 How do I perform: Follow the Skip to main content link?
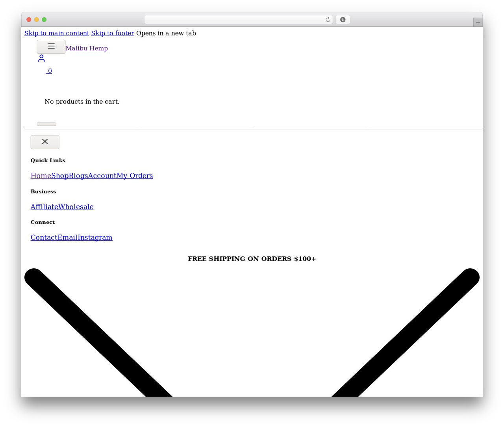(57, 33)
